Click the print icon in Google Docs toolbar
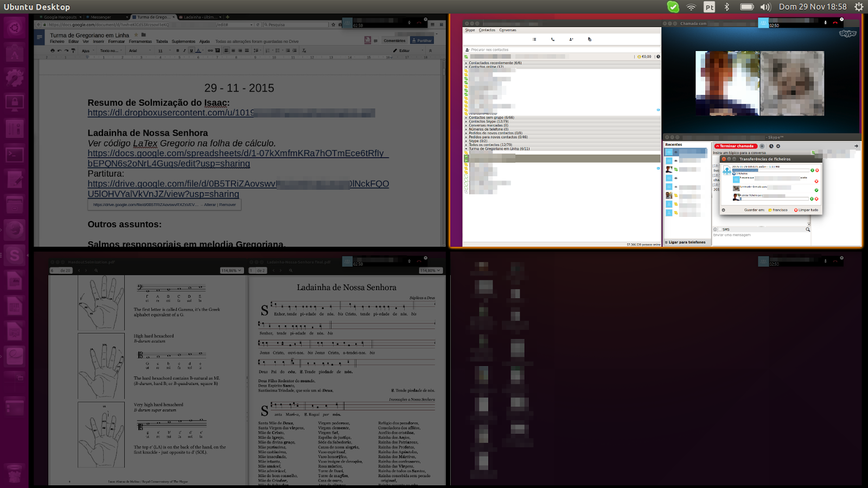The height and width of the screenshot is (488, 868). (53, 50)
